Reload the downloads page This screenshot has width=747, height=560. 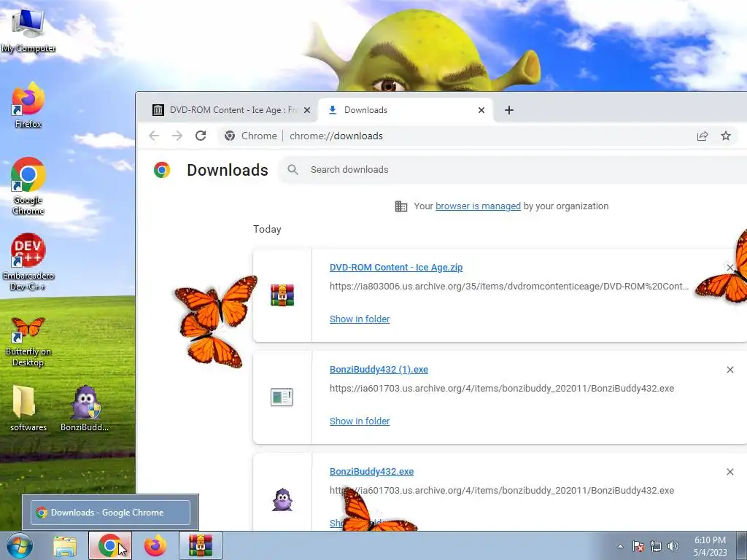click(x=201, y=136)
